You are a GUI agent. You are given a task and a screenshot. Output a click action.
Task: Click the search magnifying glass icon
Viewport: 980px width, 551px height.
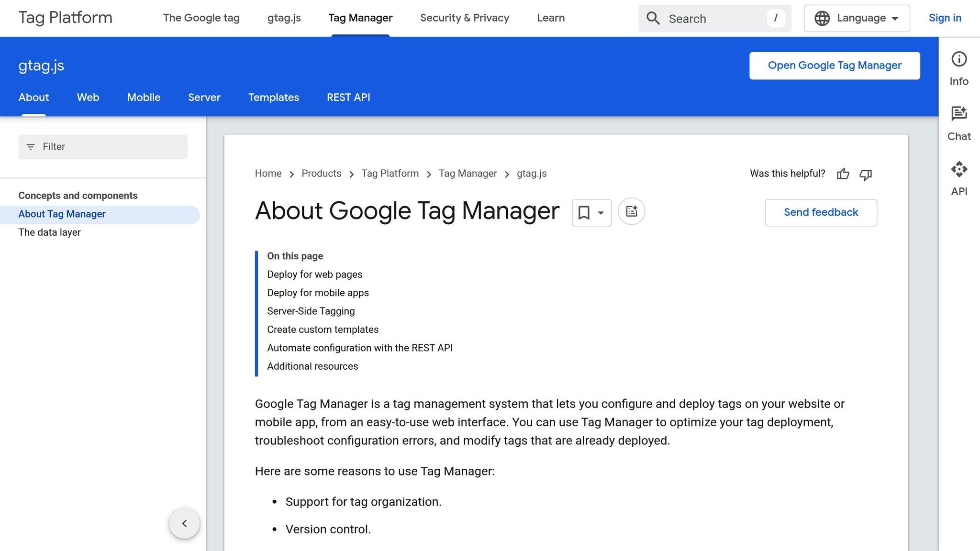click(653, 18)
